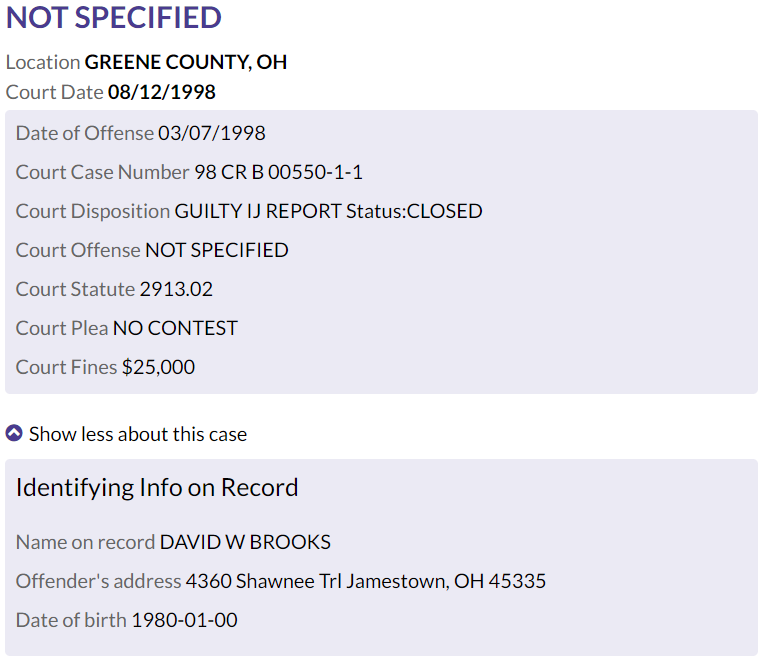
Task: Click the collapse chevron icon
Action: pos(14,433)
